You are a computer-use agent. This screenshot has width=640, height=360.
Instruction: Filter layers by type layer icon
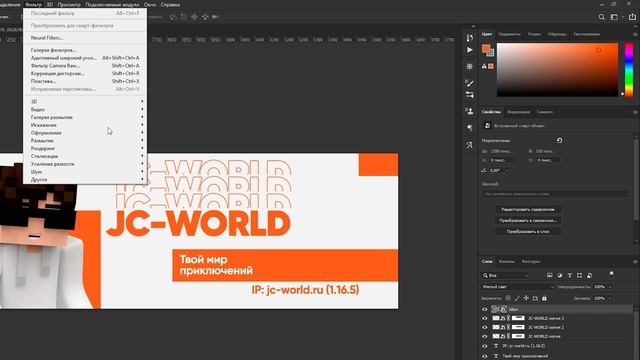[x=570, y=276]
